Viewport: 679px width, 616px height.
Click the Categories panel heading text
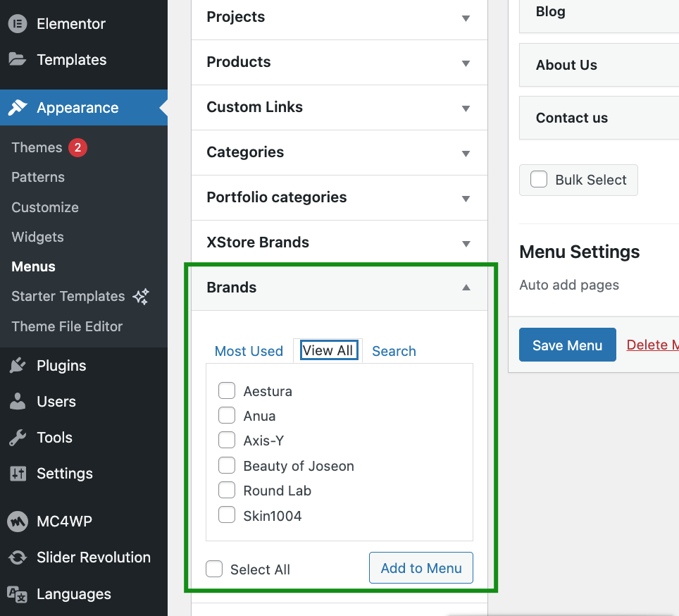coord(246,152)
